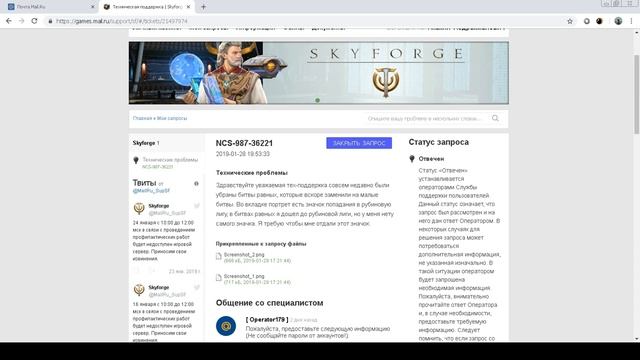Click the [ Operator179 ] name
The image size is (640, 360).
pyautogui.click(x=267, y=320)
